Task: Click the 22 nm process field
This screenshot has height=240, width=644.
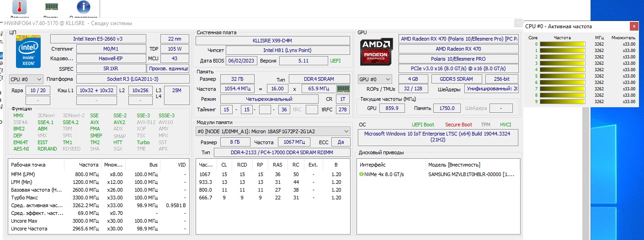Action: pyautogui.click(x=175, y=39)
